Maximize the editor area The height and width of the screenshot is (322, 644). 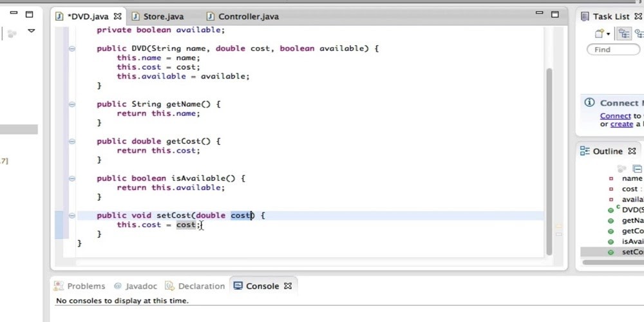tap(554, 14)
